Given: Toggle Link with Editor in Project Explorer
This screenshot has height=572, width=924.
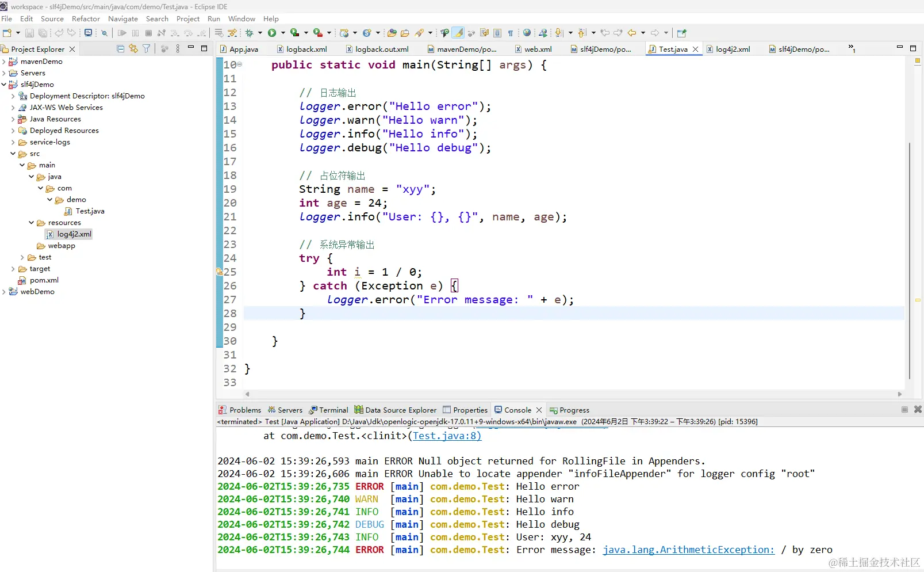Looking at the screenshot, I should [x=133, y=49].
